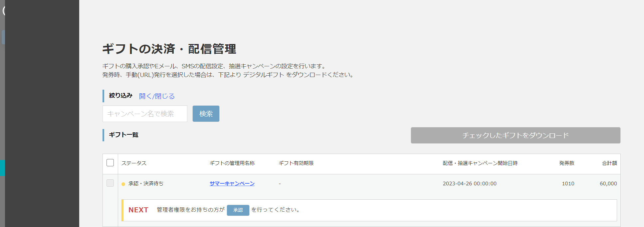Tick the checkbox for サマーキャンペーン row
This screenshot has height=227, width=644.
click(x=110, y=183)
